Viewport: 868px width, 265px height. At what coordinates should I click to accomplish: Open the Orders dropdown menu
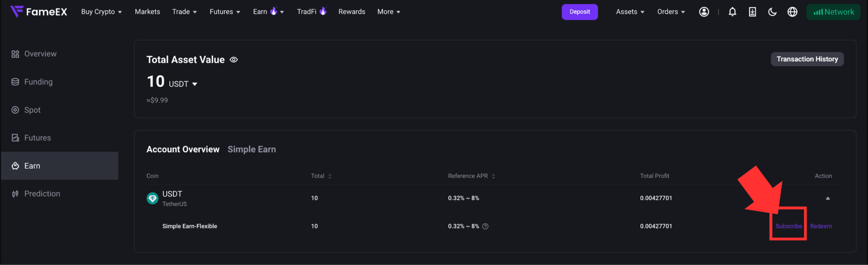coord(671,12)
